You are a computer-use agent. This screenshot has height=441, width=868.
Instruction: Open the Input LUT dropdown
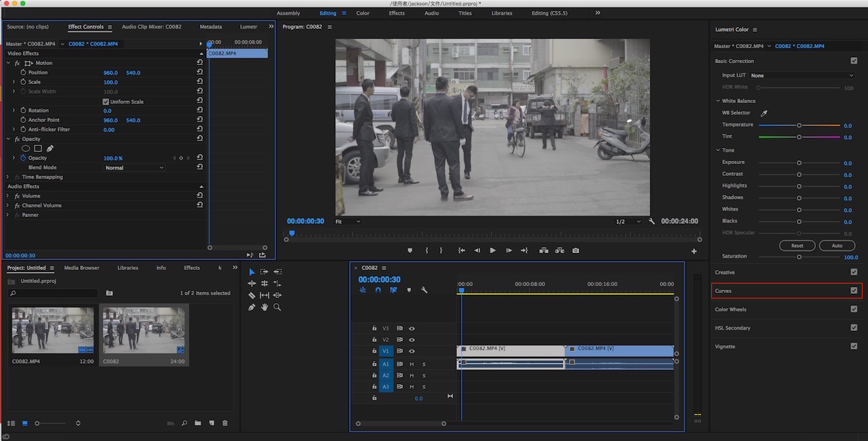[x=802, y=75]
